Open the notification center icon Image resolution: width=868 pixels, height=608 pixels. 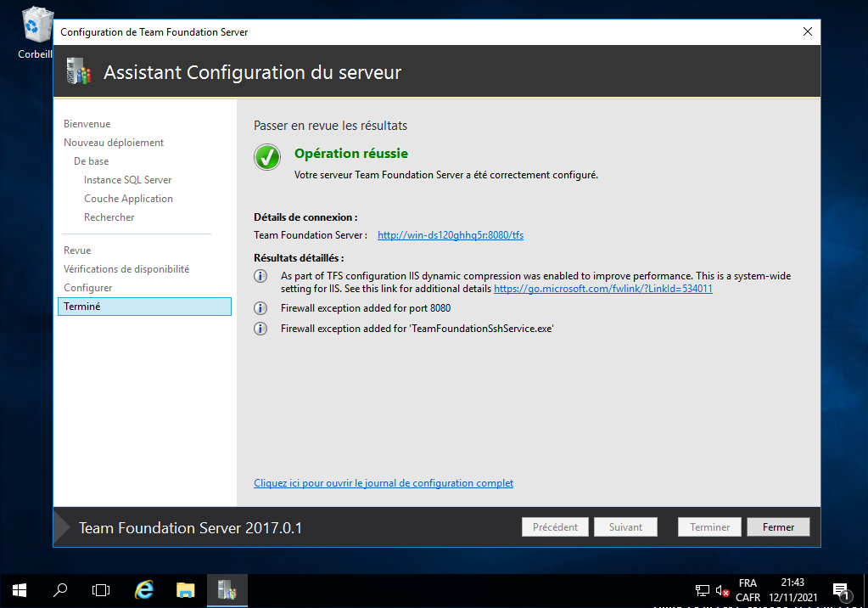click(x=841, y=590)
